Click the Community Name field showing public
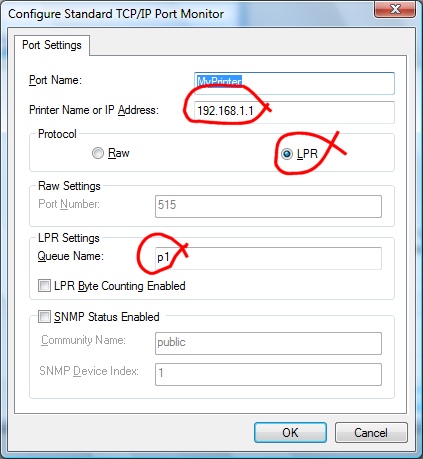 coord(268,343)
